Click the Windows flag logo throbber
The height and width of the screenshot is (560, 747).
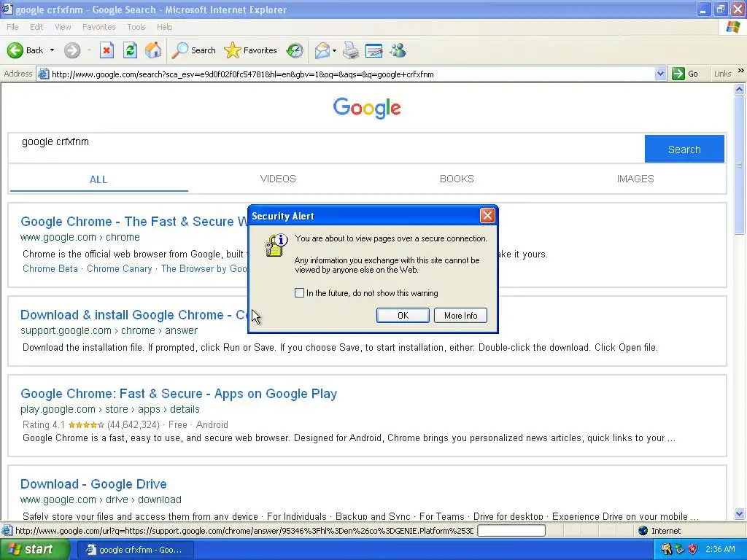(733, 27)
